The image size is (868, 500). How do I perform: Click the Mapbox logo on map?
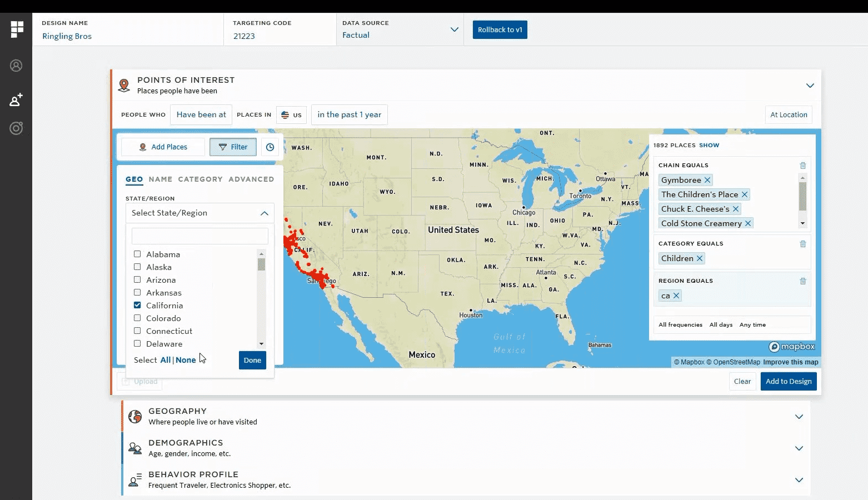pos(792,347)
